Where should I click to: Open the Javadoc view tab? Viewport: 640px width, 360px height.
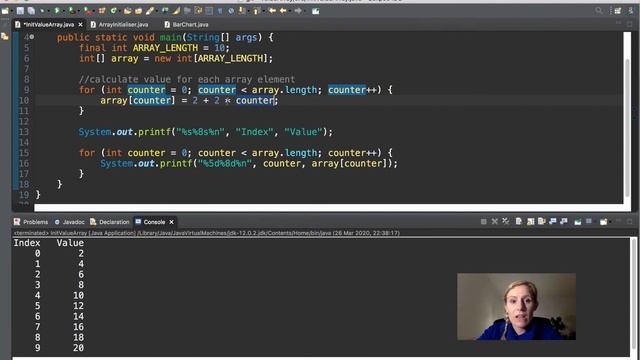(69, 222)
